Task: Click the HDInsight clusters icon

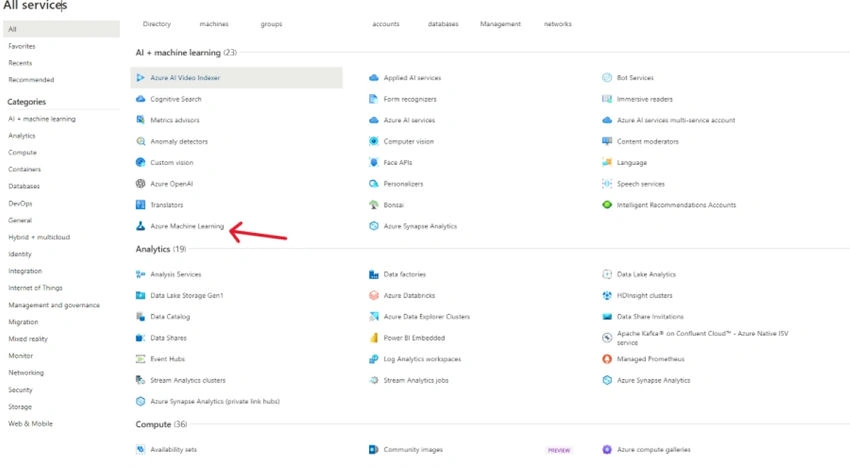Action: (607, 295)
